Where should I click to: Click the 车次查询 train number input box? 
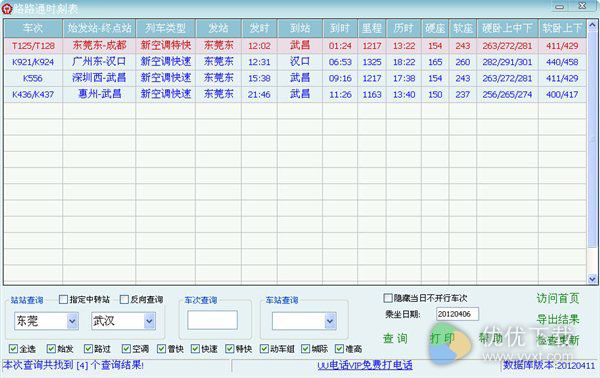point(212,320)
